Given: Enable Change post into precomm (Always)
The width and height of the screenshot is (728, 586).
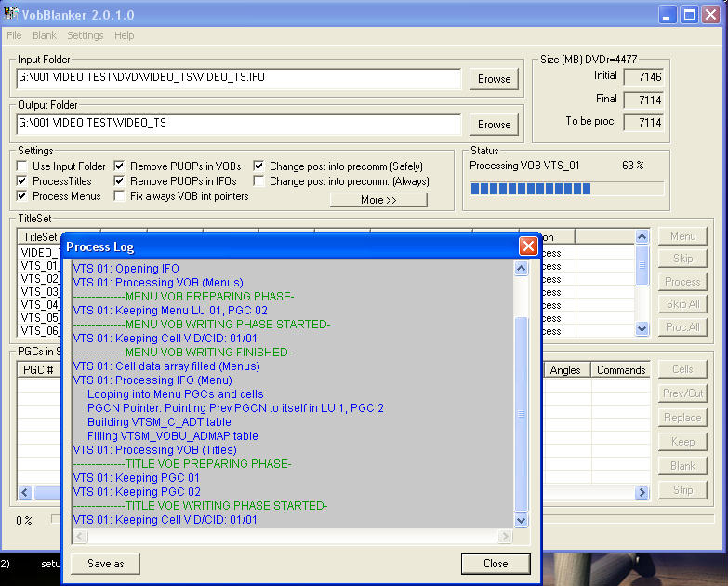Looking at the screenshot, I should (258, 180).
